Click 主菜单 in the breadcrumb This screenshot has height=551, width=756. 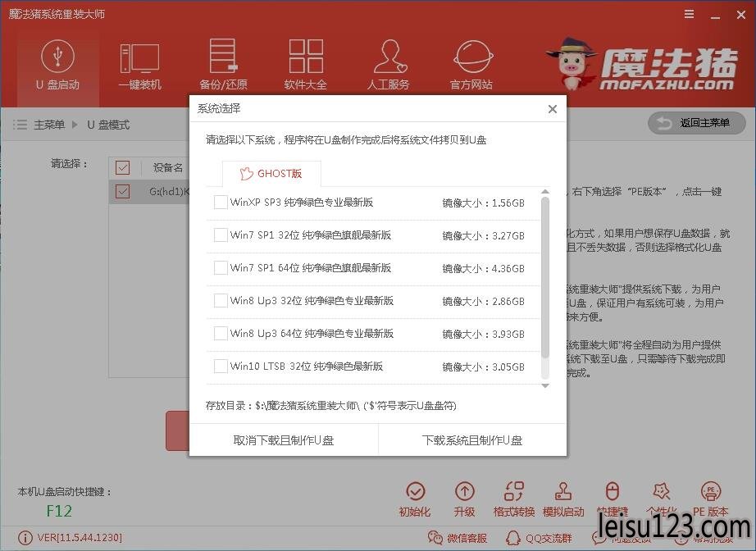coord(49,125)
